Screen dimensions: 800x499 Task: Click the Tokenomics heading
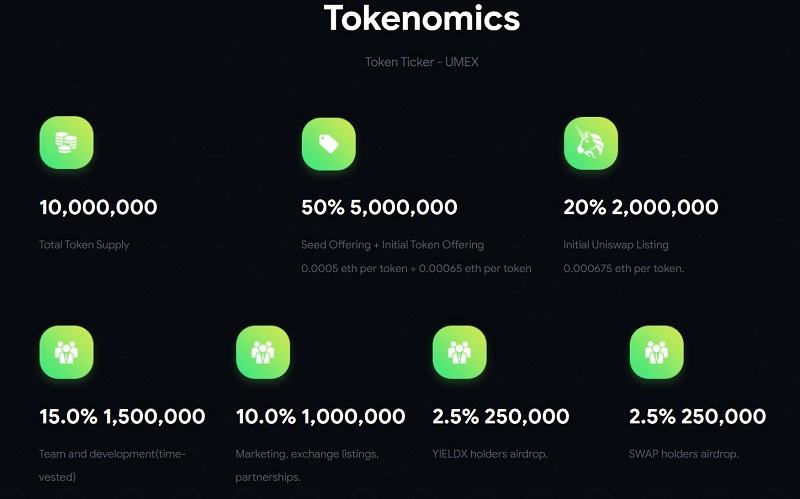[x=421, y=18]
